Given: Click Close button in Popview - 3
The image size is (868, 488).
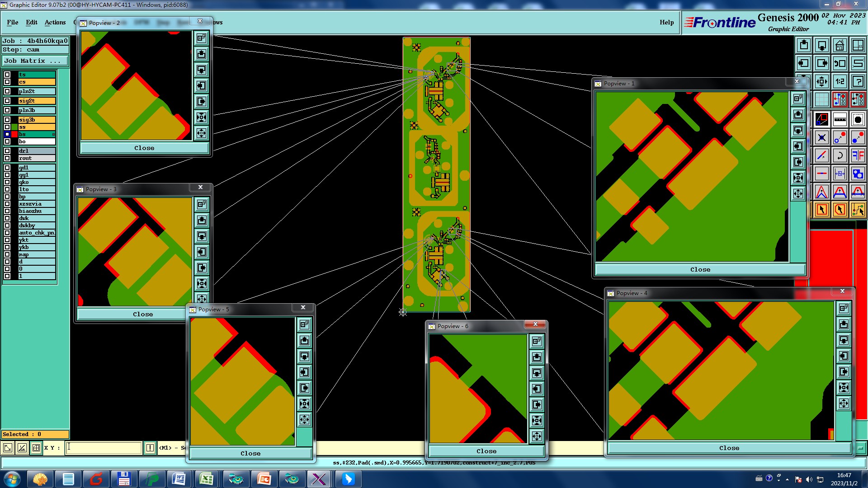Looking at the screenshot, I should tap(143, 314).
